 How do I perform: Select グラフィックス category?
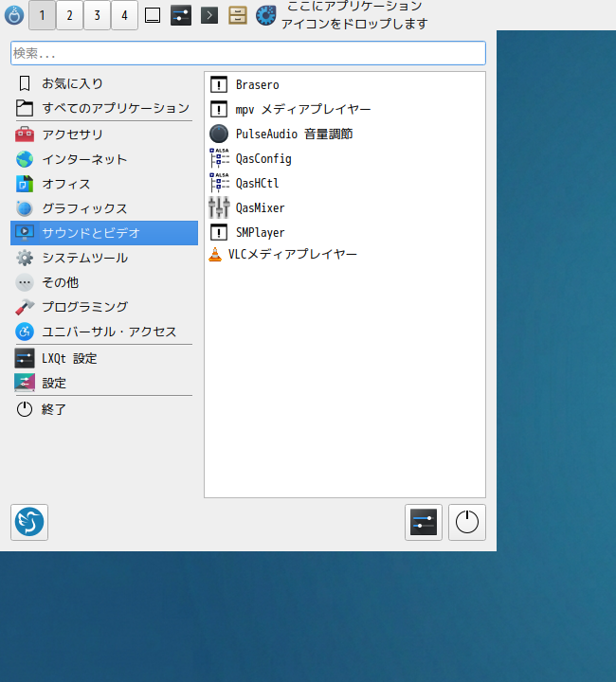coord(104,208)
